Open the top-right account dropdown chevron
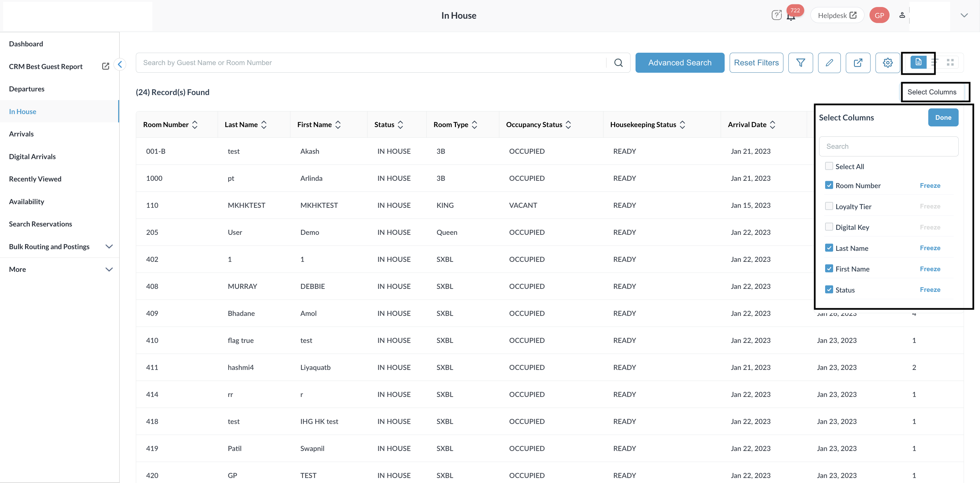Viewport: 980px width, 483px height. click(x=964, y=16)
